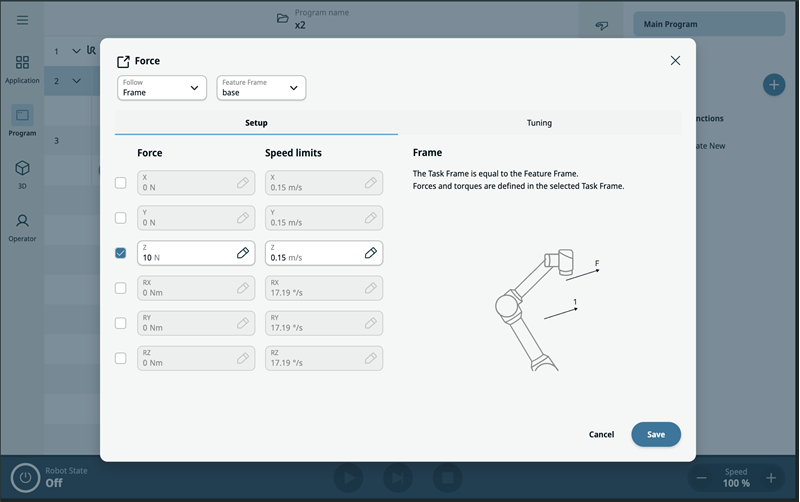Increase speed with plus button

click(x=771, y=478)
